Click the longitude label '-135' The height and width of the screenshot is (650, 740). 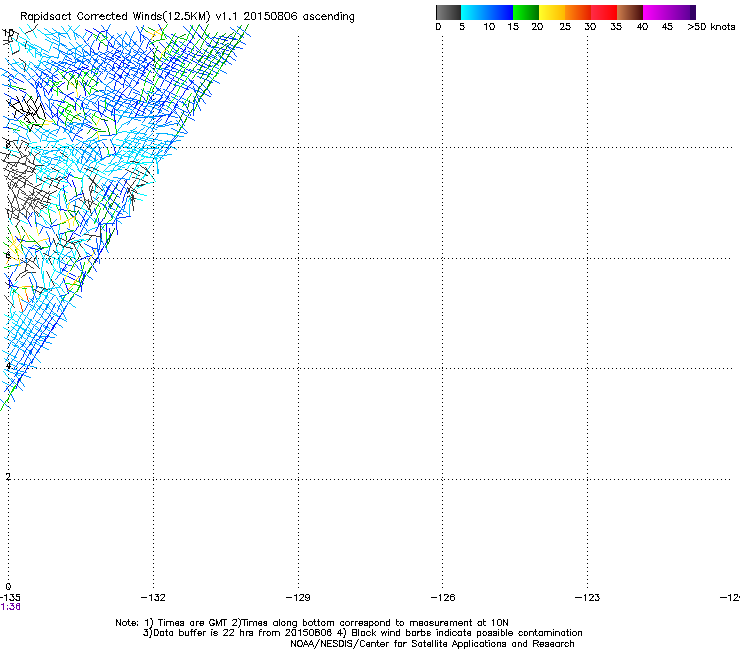pyautogui.click(x=10, y=598)
